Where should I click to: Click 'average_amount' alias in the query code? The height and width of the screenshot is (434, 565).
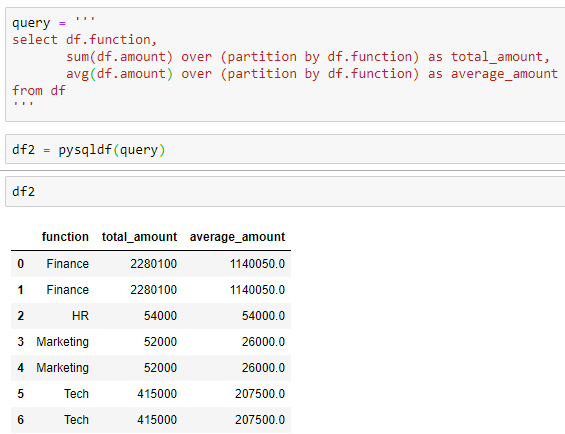click(x=504, y=74)
